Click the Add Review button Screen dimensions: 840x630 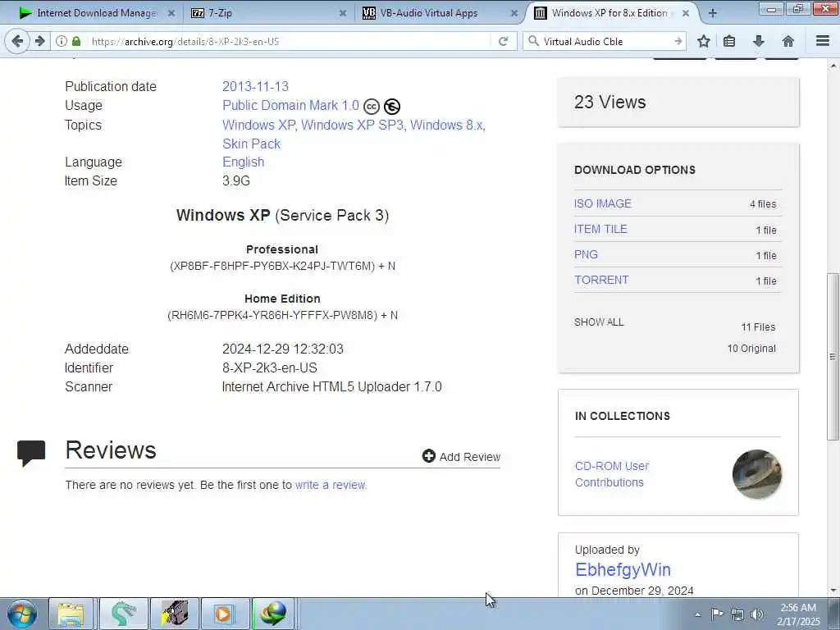(x=461, y=456)
